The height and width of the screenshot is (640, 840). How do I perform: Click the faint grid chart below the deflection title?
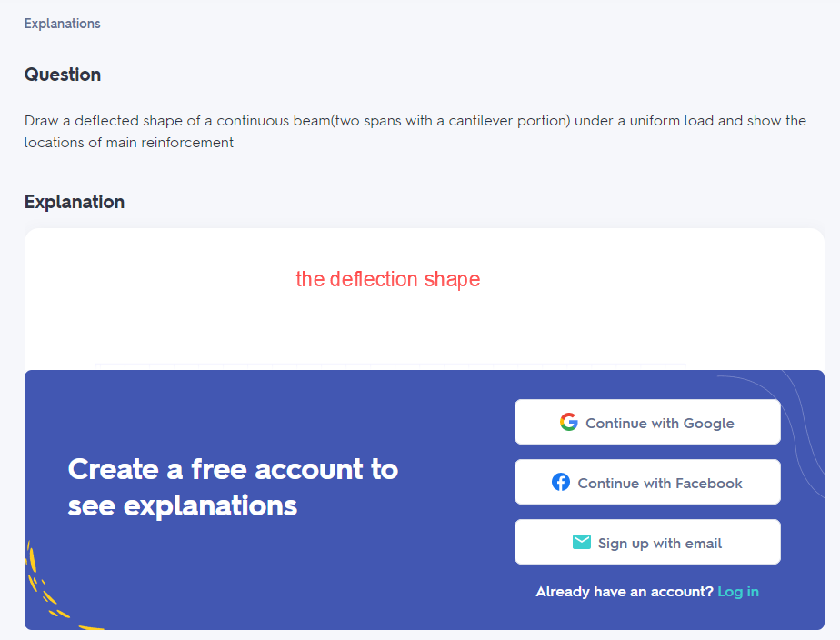pyautogui.click(x=391, y=366)
